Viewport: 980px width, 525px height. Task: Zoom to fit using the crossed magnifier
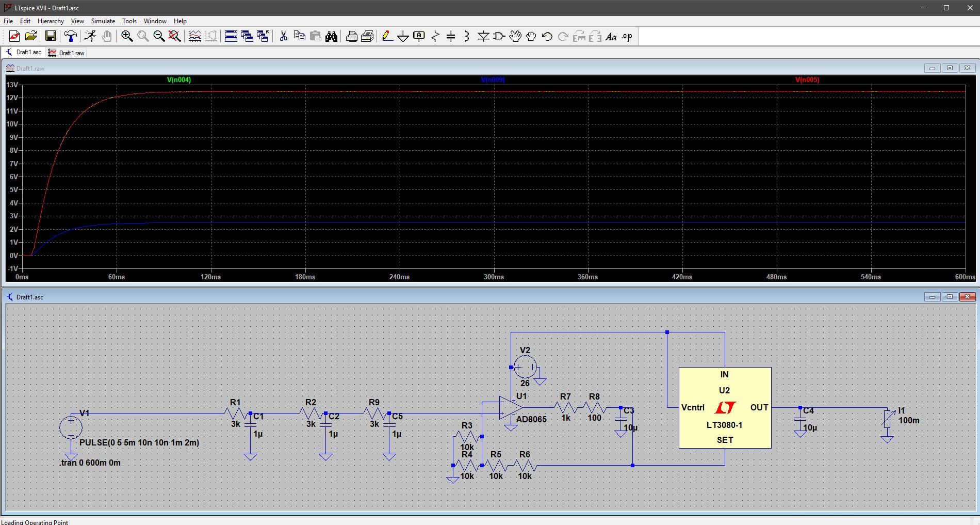coord(175,36)
